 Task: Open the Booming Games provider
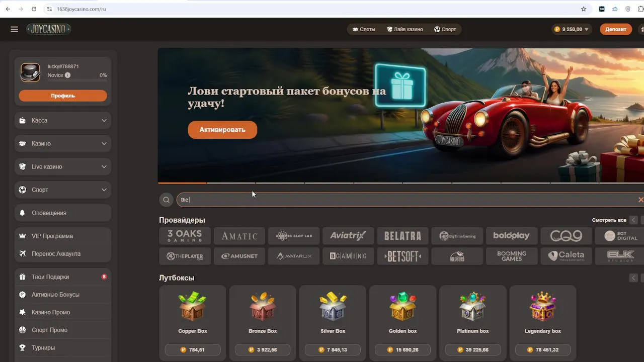pyautogui.click(x=512, y=256)
